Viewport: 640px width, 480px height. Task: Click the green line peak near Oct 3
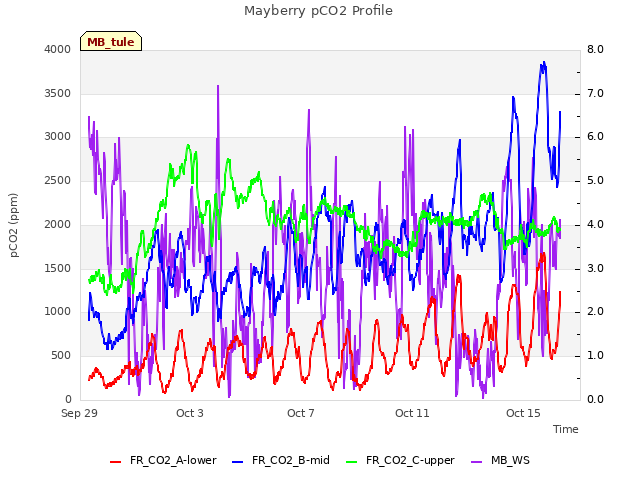pyautogui.click(x=188, y=146)
